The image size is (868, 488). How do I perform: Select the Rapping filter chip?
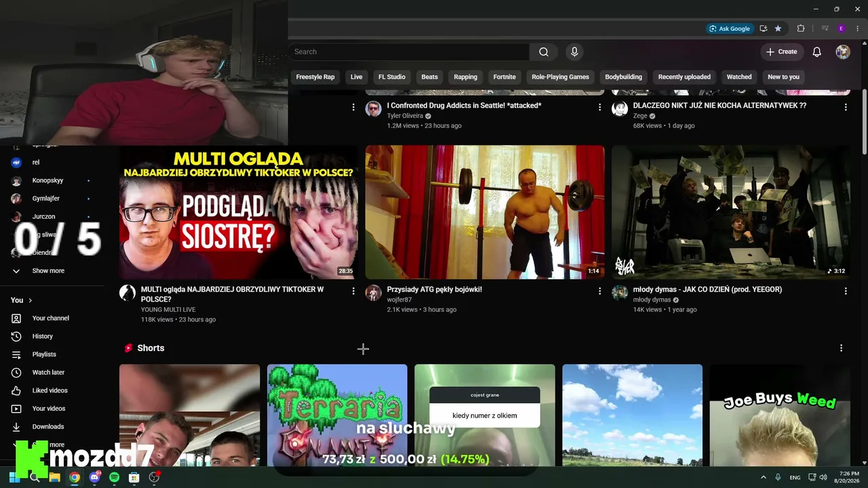(x=465, y=77)
